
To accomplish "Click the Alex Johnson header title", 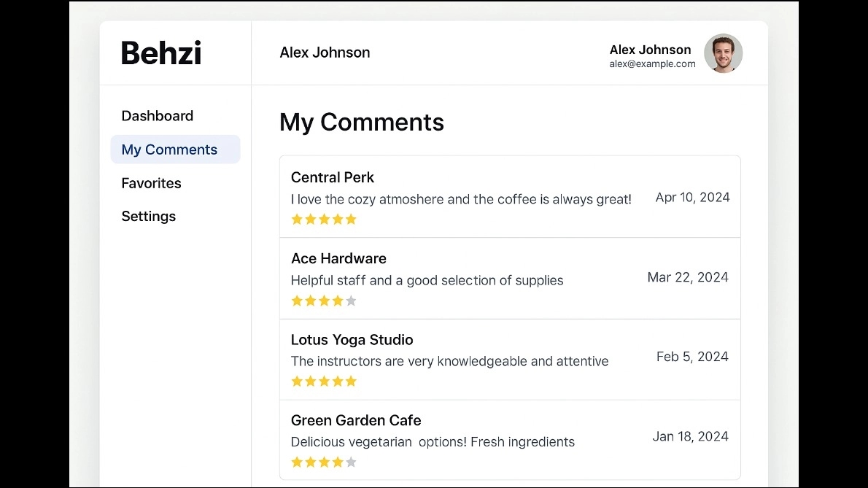I will tap(325, 53).
